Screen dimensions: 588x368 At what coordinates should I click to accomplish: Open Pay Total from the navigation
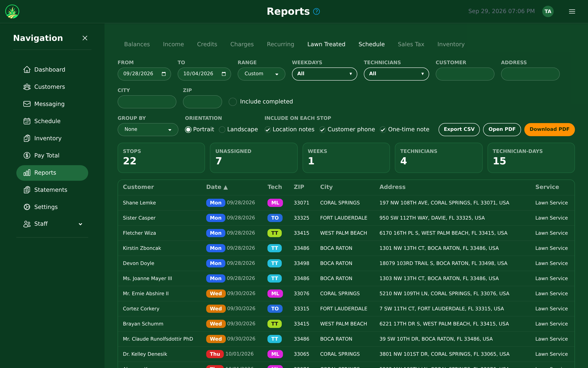52,155
